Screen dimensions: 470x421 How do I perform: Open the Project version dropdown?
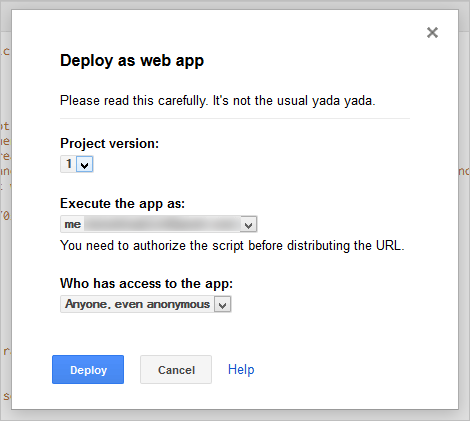[x=77, y=164]
